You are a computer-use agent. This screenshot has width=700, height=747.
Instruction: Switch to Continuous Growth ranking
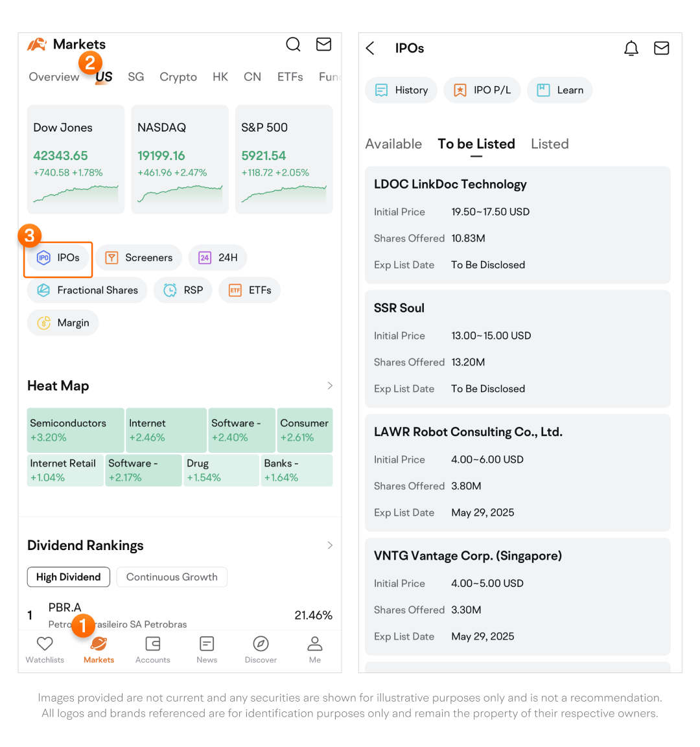(x=172, y=577)
